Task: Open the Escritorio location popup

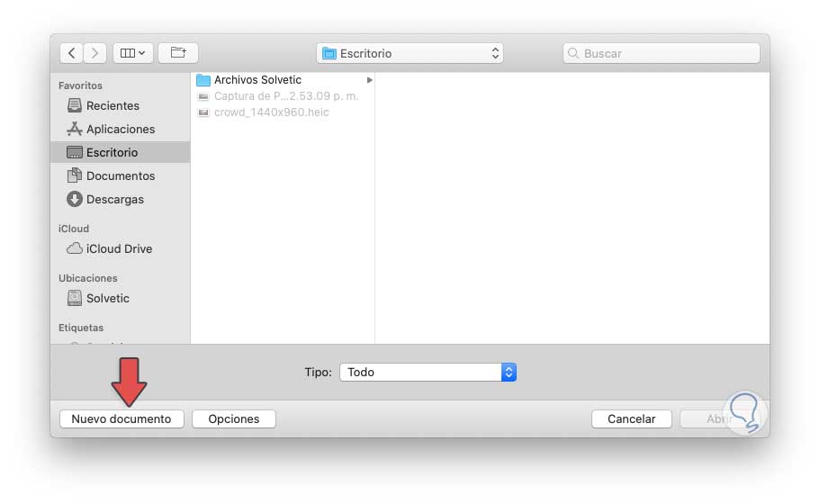Action: (410, 53)
